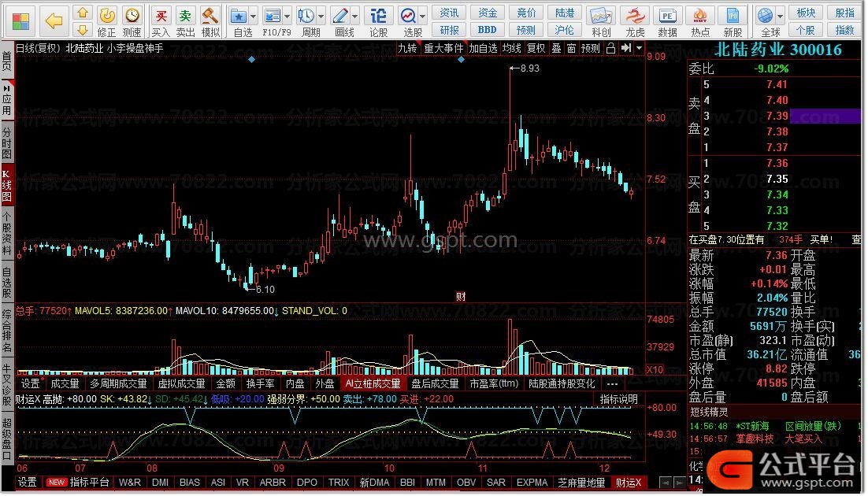
Task: Click the -9.02% 委比 value
Action: click(771, 68)
